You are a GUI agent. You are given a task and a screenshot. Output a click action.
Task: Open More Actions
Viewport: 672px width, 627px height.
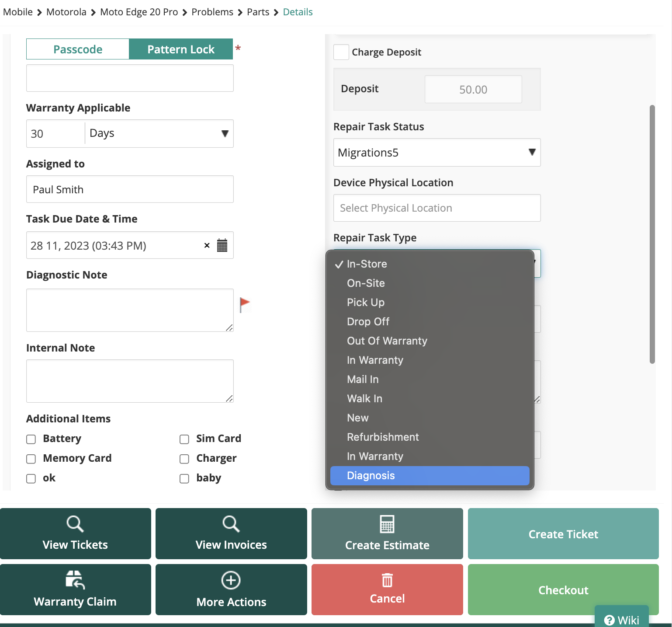231,589
